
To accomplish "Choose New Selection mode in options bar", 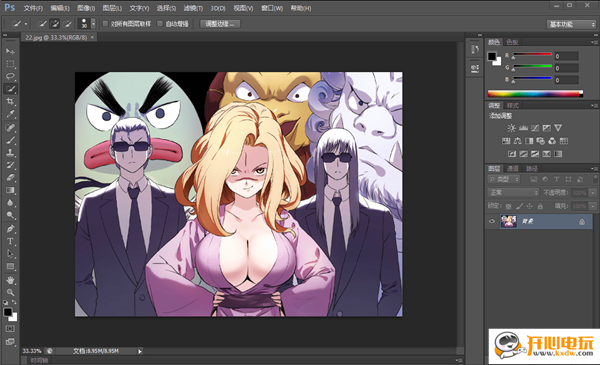I will pyautogui.click(x=42, y=24).
